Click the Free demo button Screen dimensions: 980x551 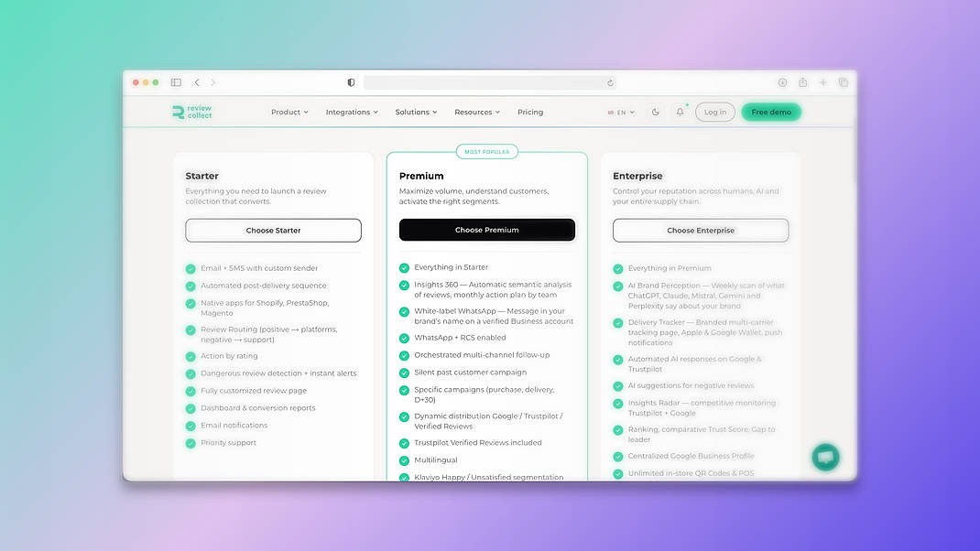771,112
